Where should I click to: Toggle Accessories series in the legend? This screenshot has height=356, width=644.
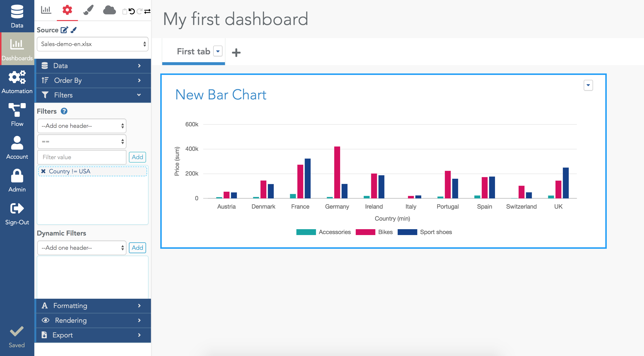click(323, 232)
